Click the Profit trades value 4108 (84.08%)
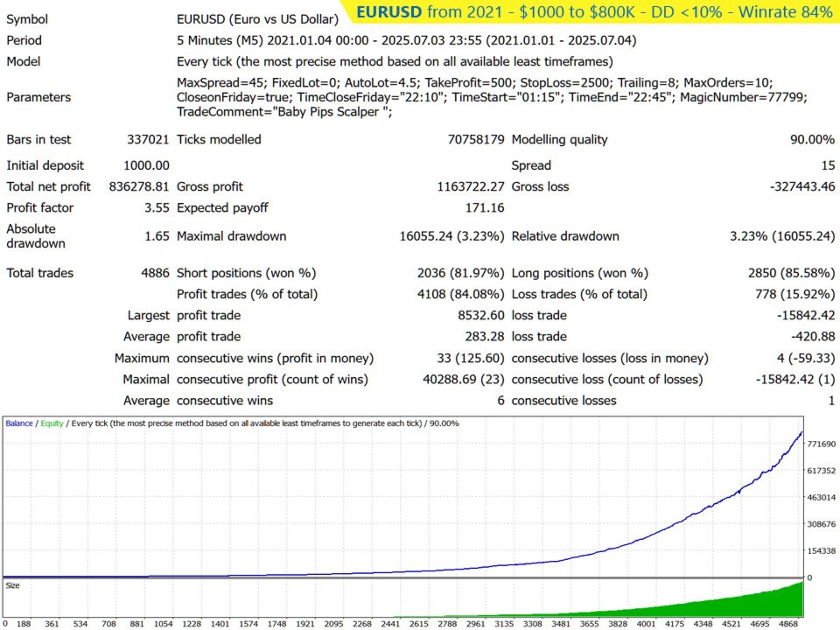 coord(461,294)
